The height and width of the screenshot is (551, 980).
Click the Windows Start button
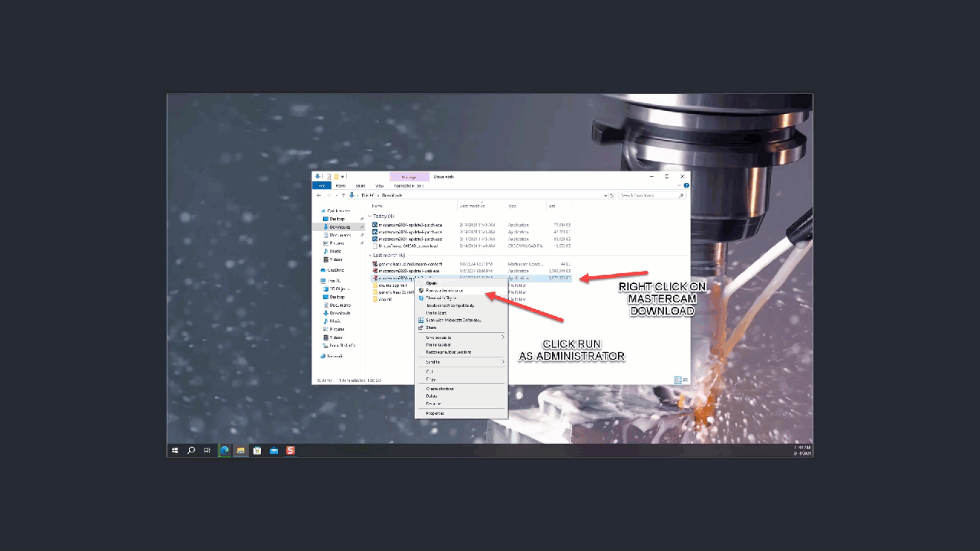(x=175, y=450)
